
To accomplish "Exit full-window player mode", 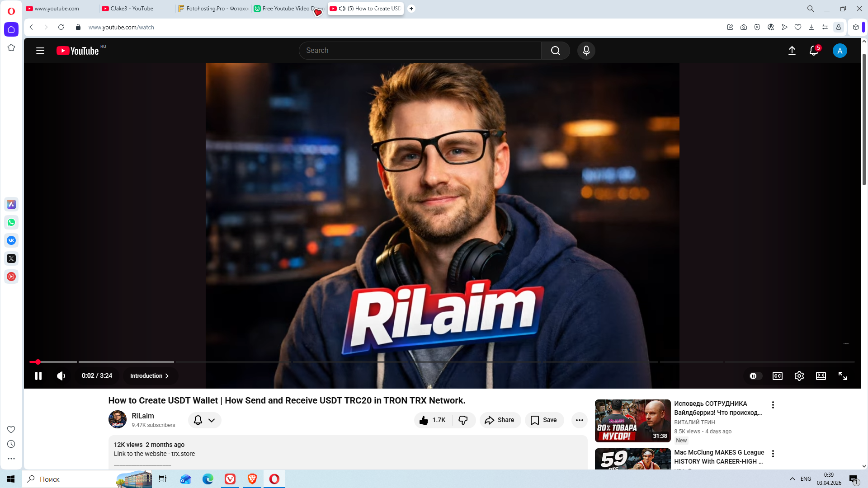I will tap(842, 376).
